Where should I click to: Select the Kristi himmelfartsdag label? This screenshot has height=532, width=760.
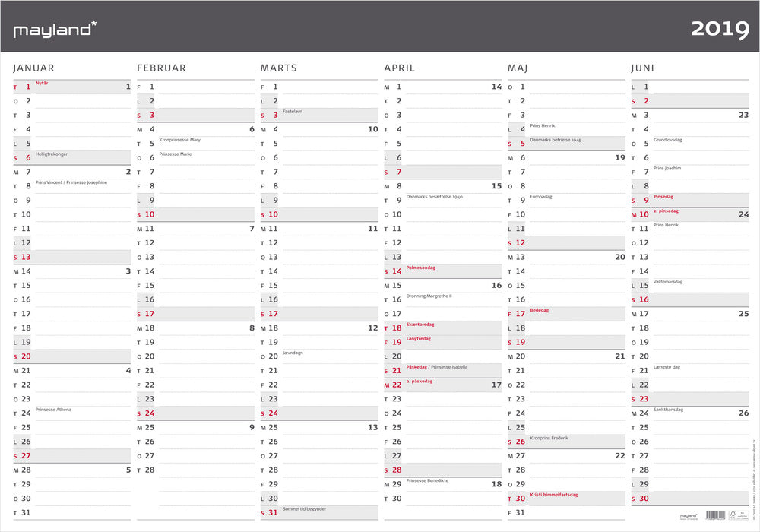pos(553,496)
